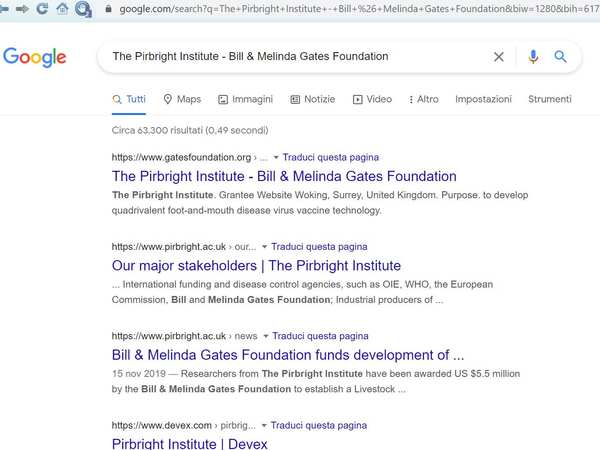Switch to the Notizie tab
The image size is (600, 450).
pos(313,99)
